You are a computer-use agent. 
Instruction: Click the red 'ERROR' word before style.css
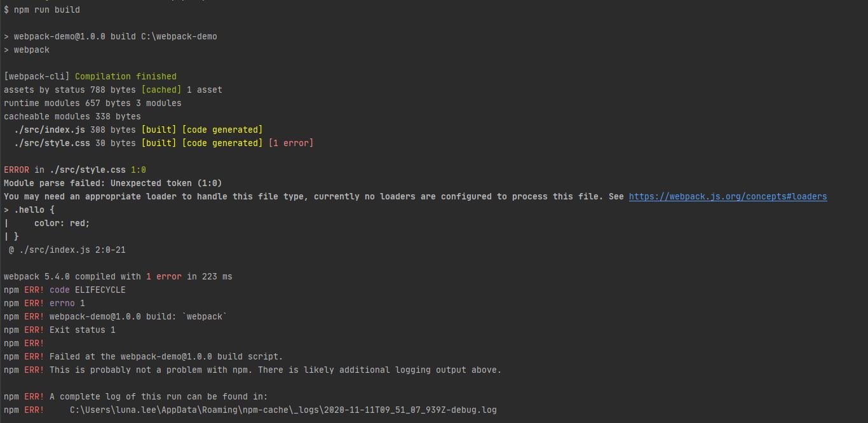16,170
